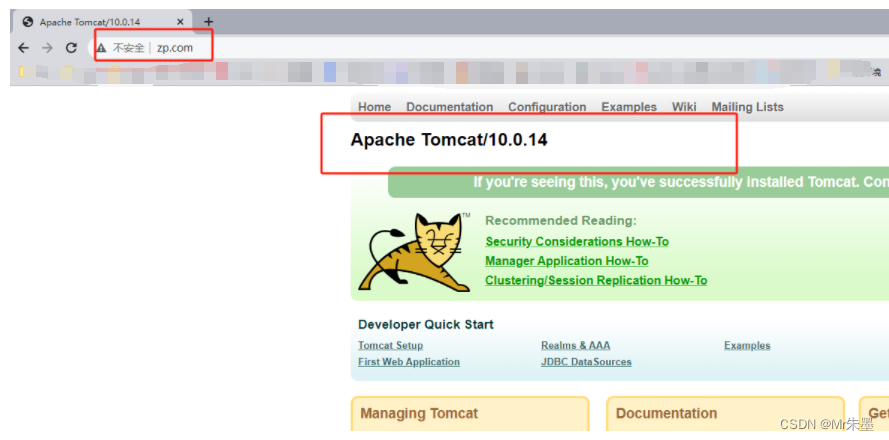Open the First Web Application link

[409, 362]
